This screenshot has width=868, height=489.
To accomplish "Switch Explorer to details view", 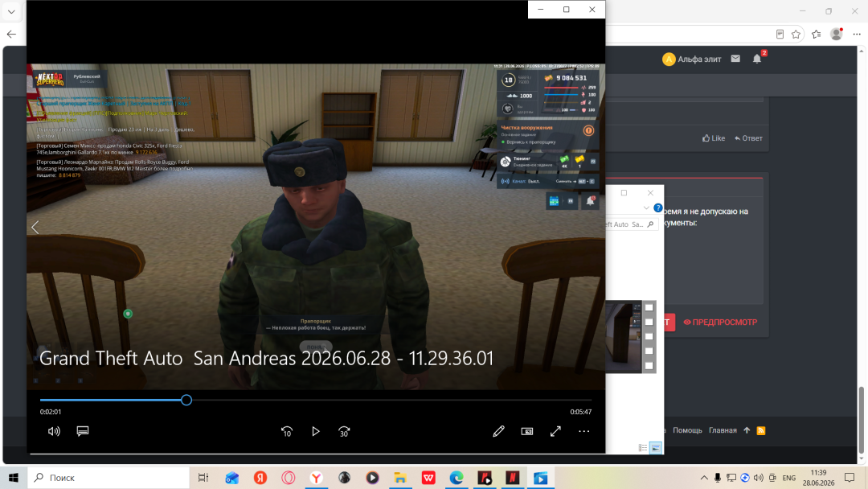I will (643, 447).
